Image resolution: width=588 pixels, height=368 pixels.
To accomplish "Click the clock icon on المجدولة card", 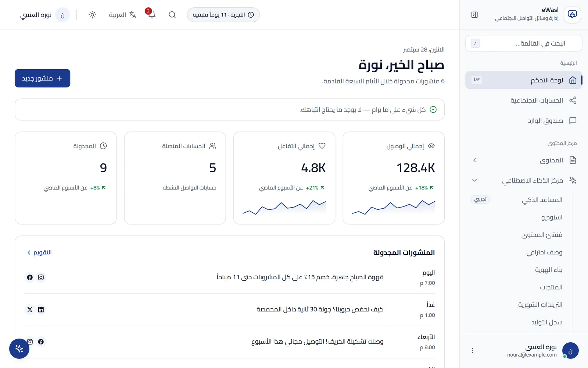I will [x=104, y=146].
